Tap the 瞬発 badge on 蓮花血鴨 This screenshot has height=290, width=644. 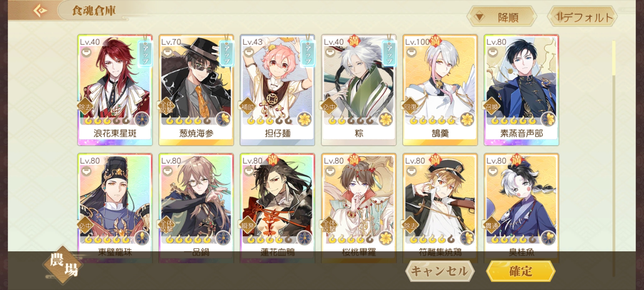point(247,226)
